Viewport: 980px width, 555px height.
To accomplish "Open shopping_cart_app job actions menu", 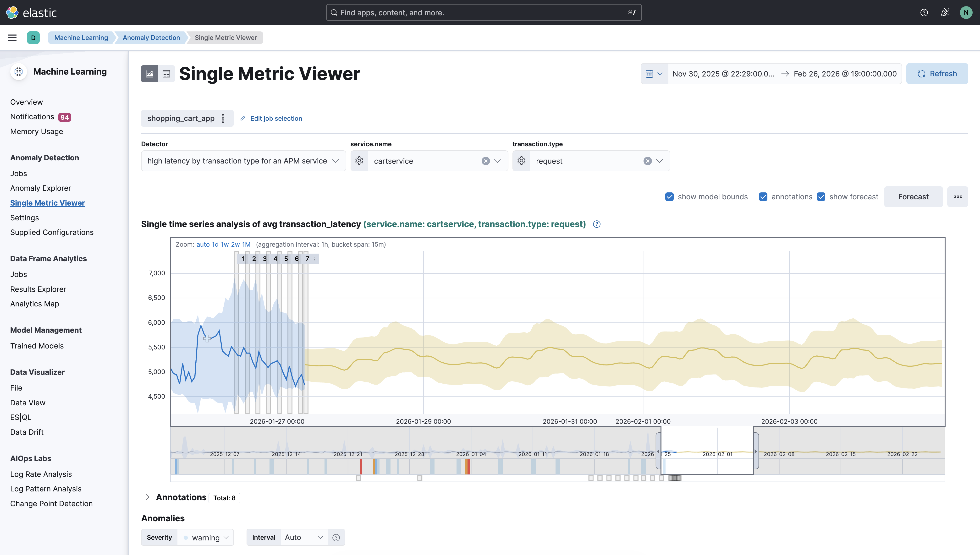I will 223,118.
